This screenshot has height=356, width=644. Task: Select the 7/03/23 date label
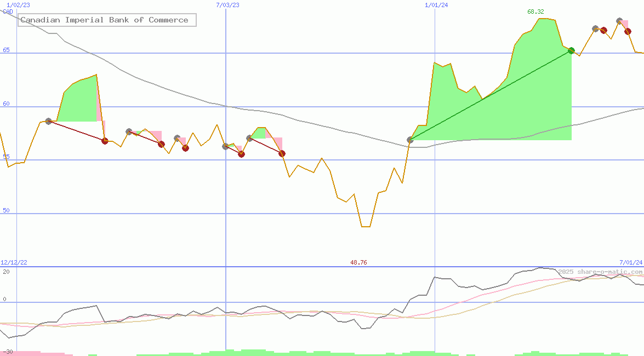(227, 5)
